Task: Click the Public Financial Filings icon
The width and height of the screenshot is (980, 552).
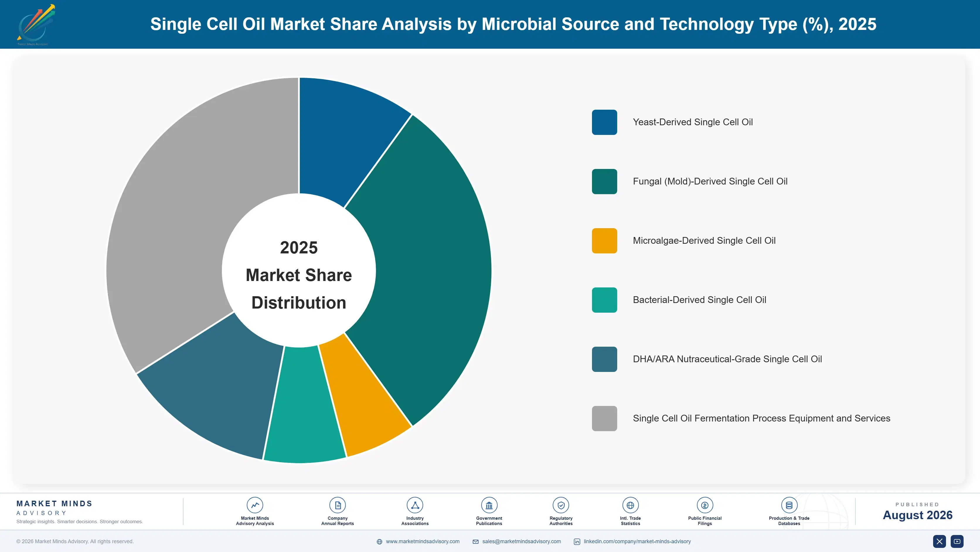Action: (705, 505)
